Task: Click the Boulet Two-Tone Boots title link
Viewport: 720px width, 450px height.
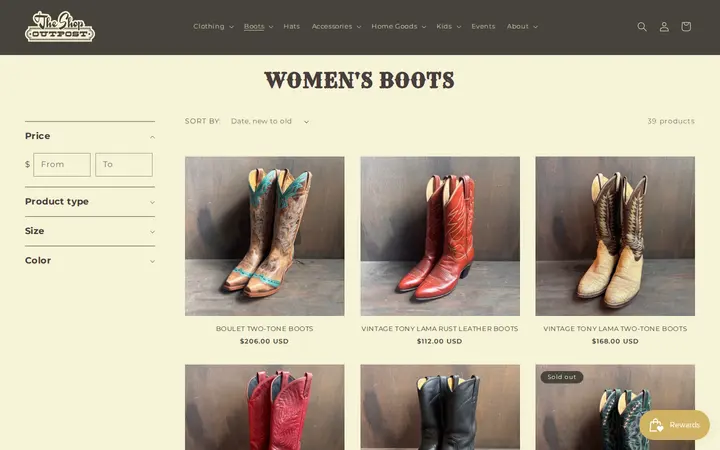Action: point(264,329)
